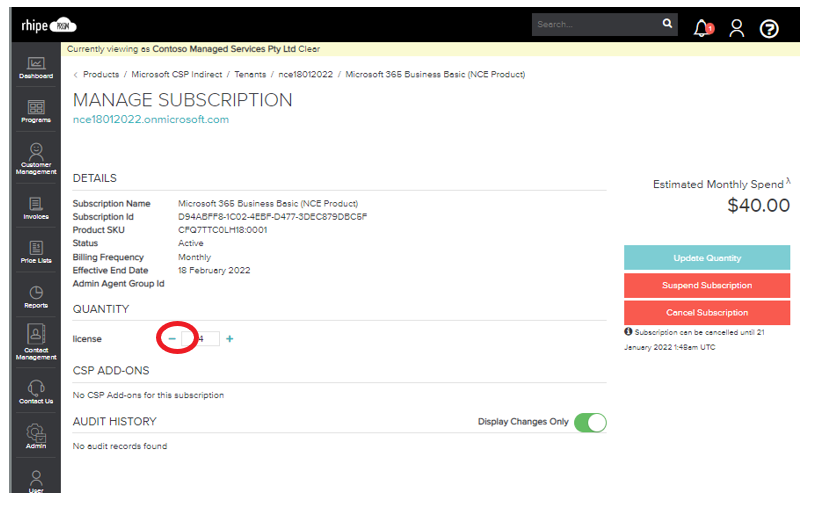Image resolution: width=822 pixels, height=505 pixels.
Task: Click the No audit records found text
Action: click(x=120, y=446)
